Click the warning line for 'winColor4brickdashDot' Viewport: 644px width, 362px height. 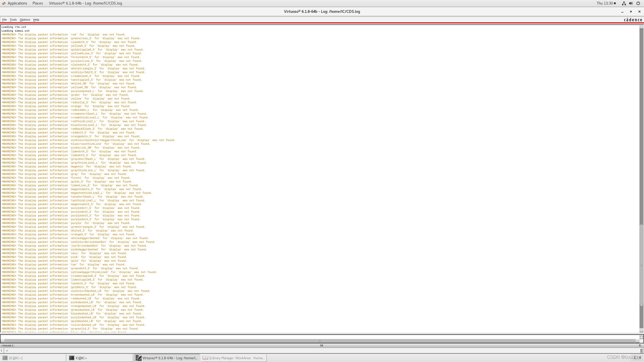coord(78,242)
